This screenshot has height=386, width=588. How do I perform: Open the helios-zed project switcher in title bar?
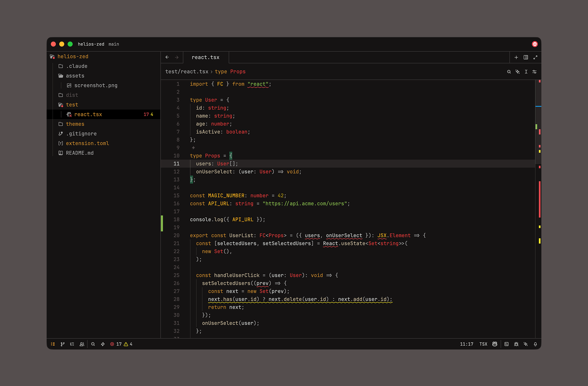click(x=91, y=44)
